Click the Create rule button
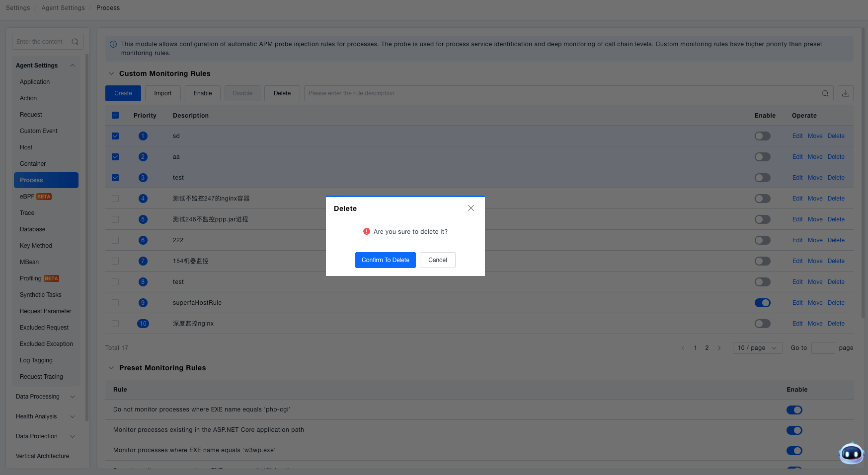The height and width of the screenshot is (475, 868). tap(123, 93)
